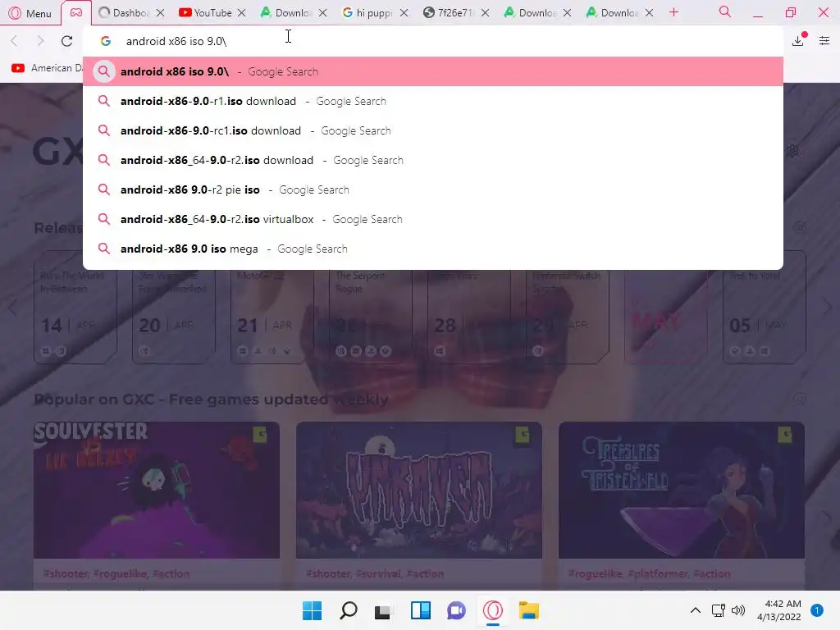Open the 28 APR release card
The height and width of the screenshot is (630, 840).
pos(469,316)
